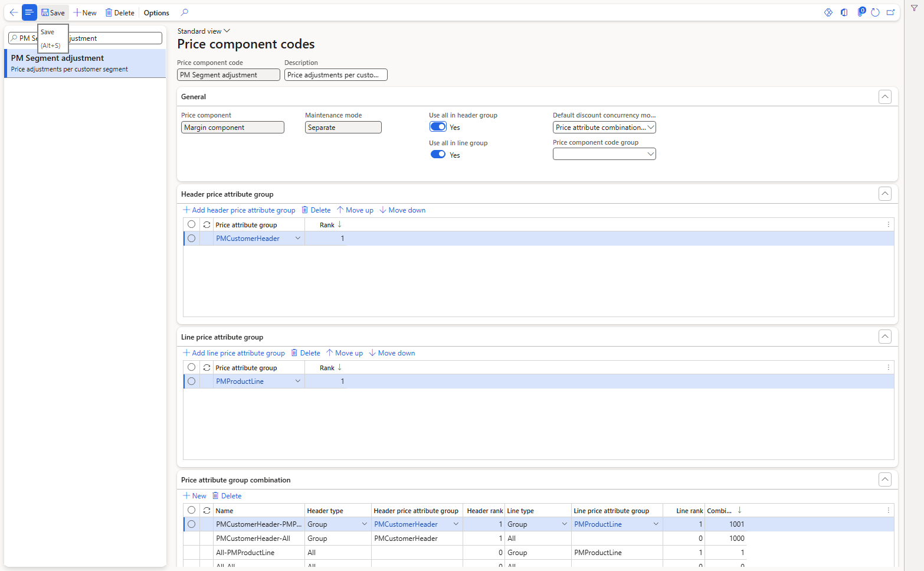
Task: Refresh icon in Header price attribute grid
Action: tap(207, 225)
